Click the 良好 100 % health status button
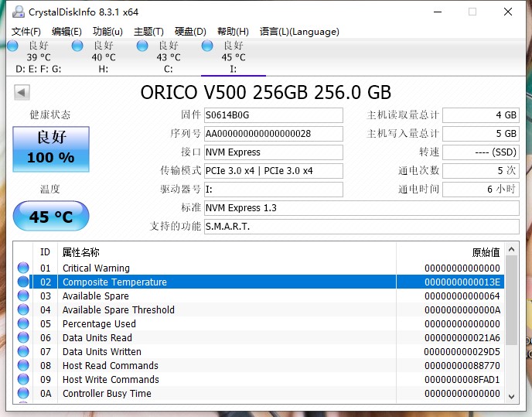The width and height of the screenshot is (532, 417). pos(51,147)
